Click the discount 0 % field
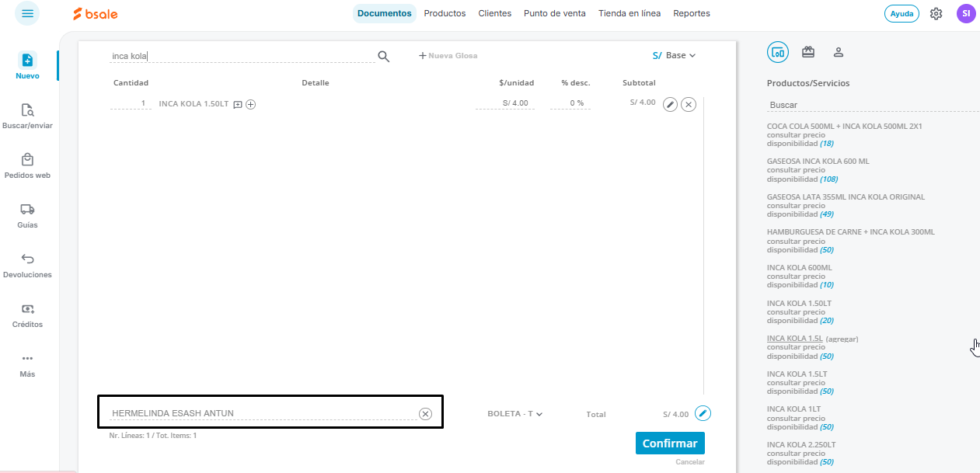This screenshot has height=473, width=980. point(570,103)
